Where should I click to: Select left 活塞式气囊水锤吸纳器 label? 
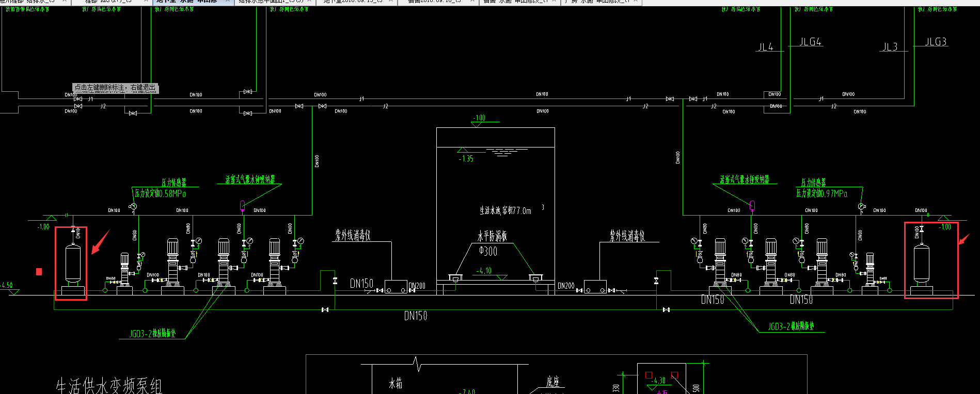pos(250,179)
